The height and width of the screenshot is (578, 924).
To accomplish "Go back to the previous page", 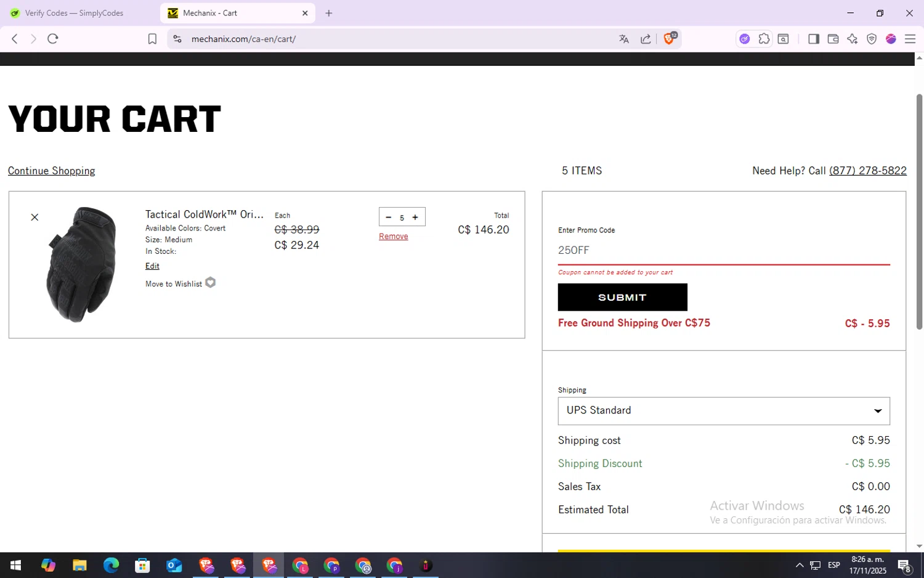I will pos(15,39).
